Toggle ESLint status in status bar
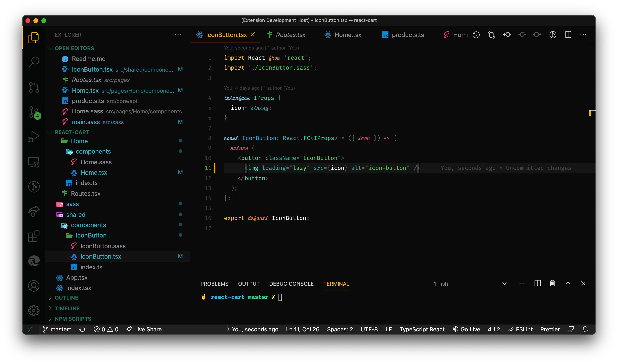 [x=520, y=329]
